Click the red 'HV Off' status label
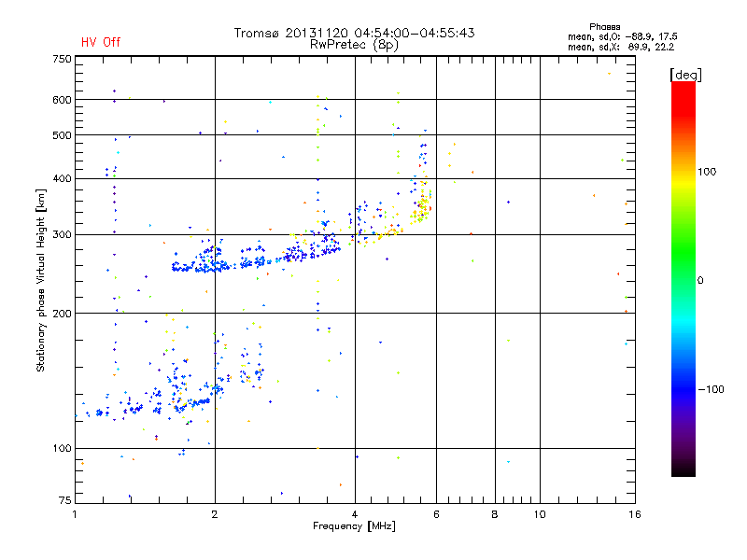 pyautogui.click(x=101, y=42)
